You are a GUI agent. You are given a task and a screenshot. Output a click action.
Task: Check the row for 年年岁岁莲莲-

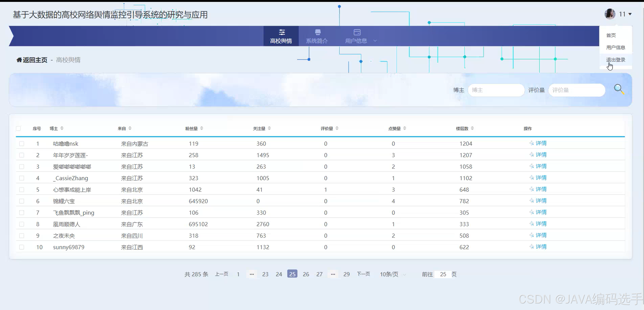(x=22, y=155)
